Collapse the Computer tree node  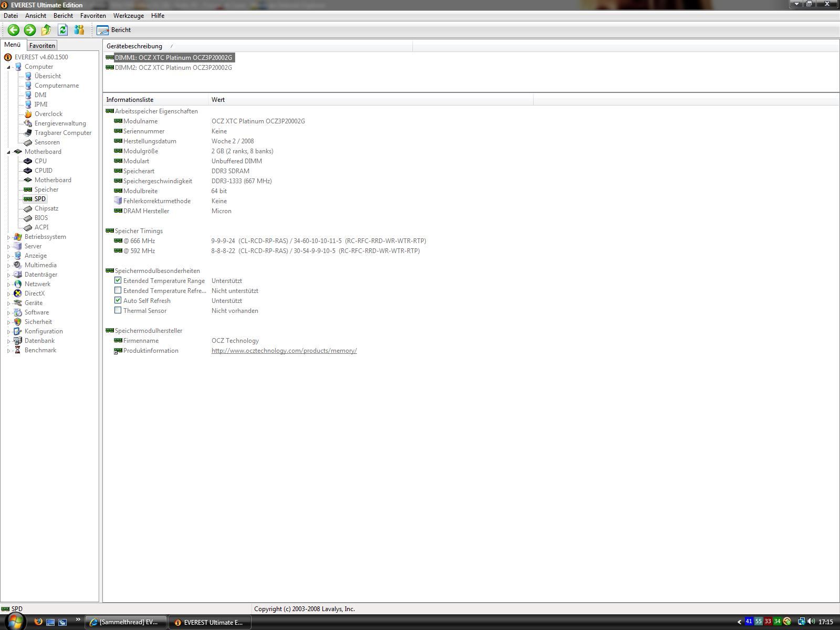(x=9, y=67)
